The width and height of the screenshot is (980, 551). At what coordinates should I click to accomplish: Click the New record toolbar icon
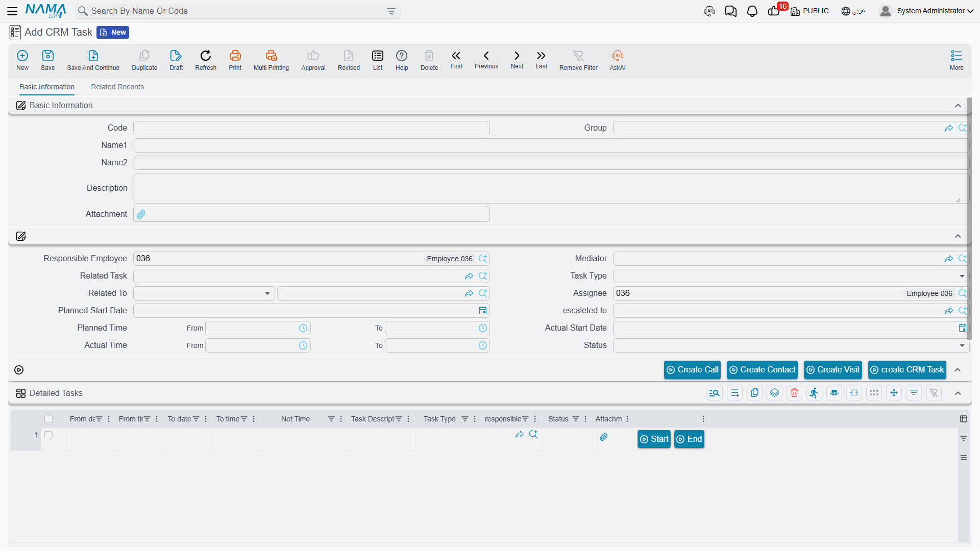(22, 60)
